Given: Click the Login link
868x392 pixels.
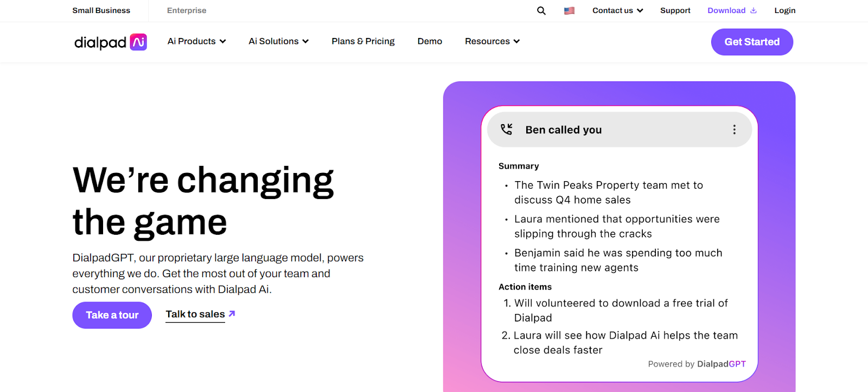Looking at the screenshot, I should click(x=784, y=10).
